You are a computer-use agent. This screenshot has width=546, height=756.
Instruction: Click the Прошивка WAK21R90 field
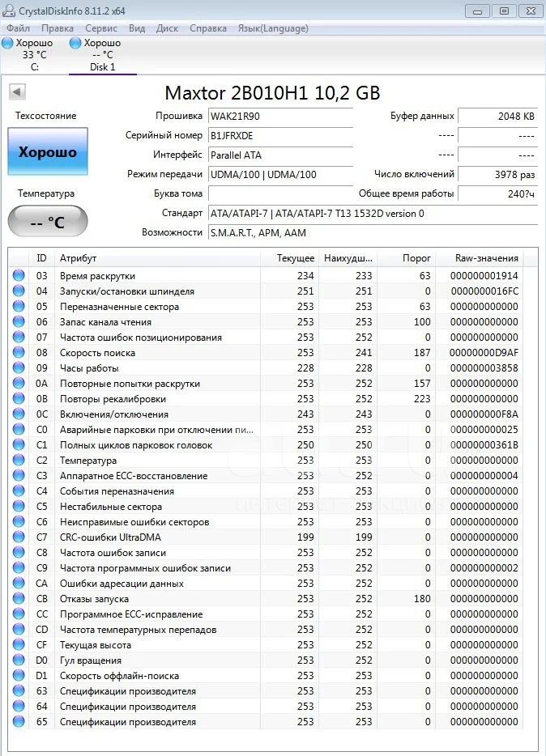coord(281,117)
